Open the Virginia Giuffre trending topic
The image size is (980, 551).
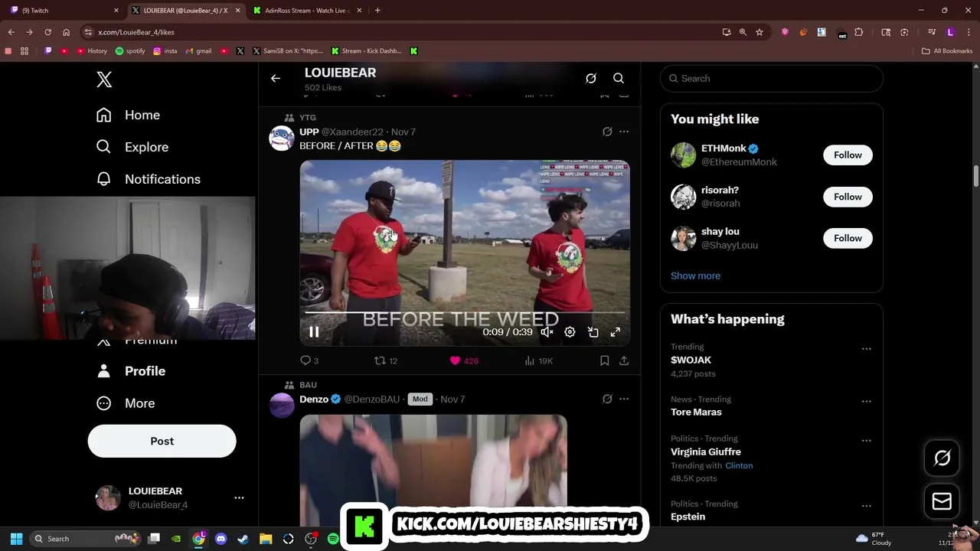coord(706,452)
